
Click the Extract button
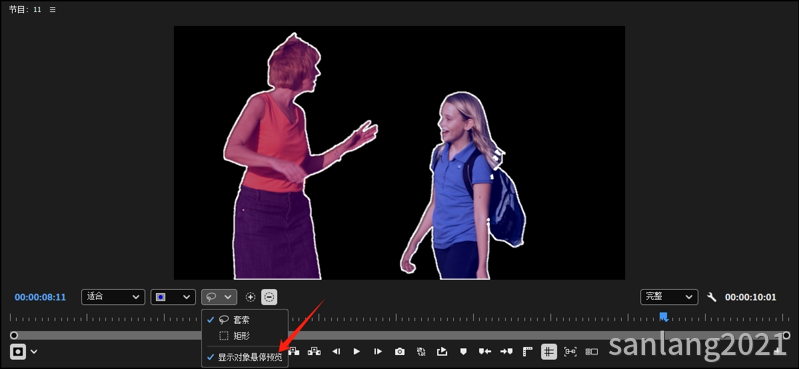[x=314, y=352]
